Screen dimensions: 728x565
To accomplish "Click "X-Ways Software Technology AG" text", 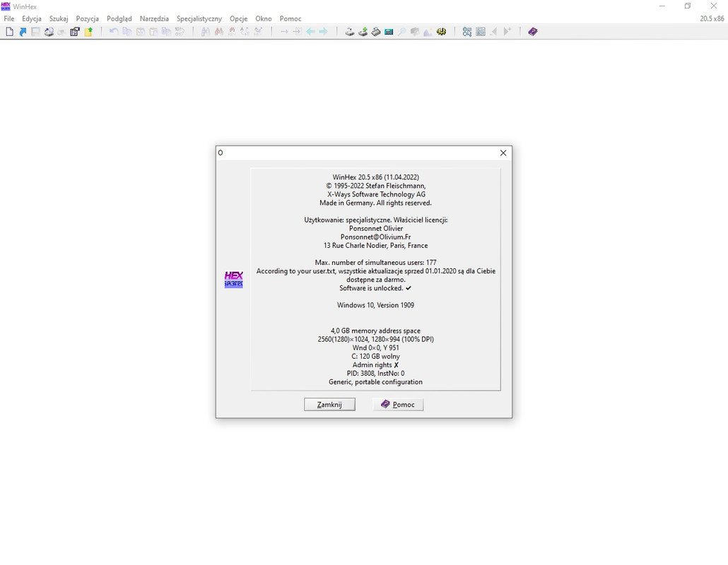I will click(375, 194).
